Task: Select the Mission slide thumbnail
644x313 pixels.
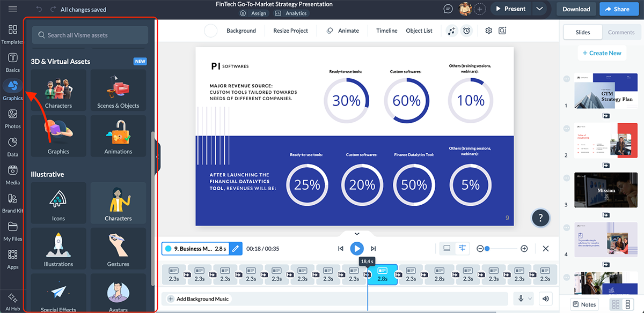Action: pos(606,190)
